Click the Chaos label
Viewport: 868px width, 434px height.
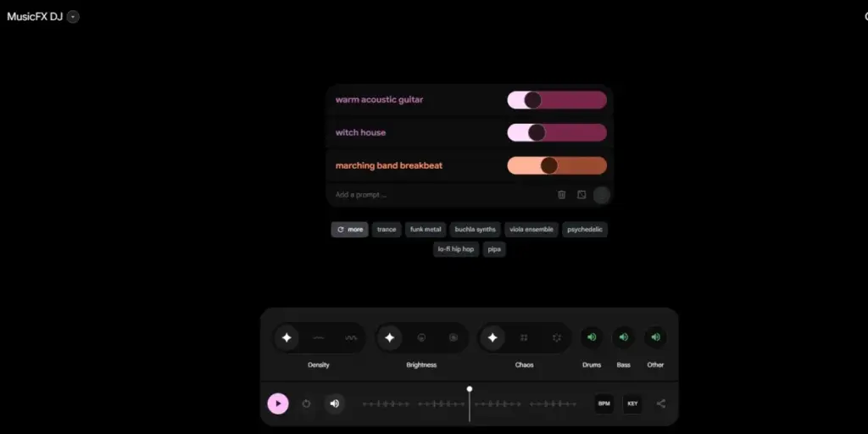click(524, 364)
